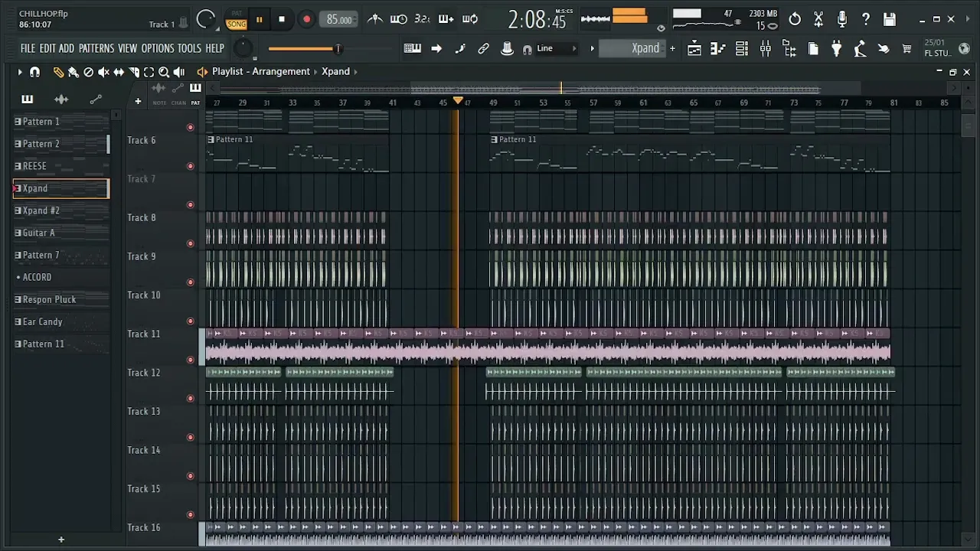Select the Paint brush tool in Playlist
The width and height of the screenshot is (980, 551).
(73, 72)
